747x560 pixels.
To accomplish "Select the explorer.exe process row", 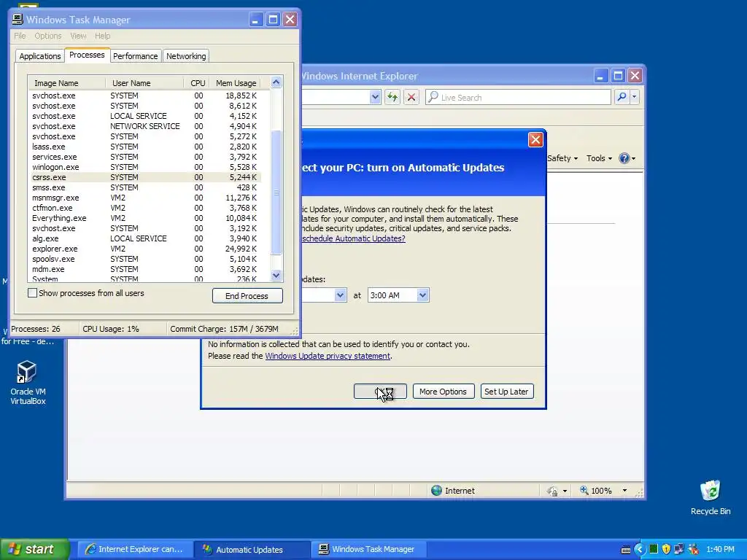I will (145, 249).
